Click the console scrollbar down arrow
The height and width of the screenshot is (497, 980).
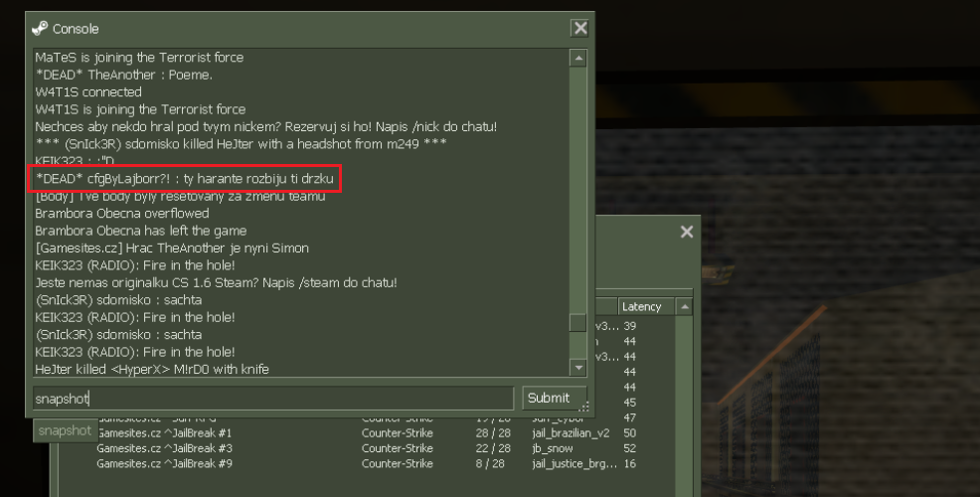pyautogui.click(x=578, y=368)
